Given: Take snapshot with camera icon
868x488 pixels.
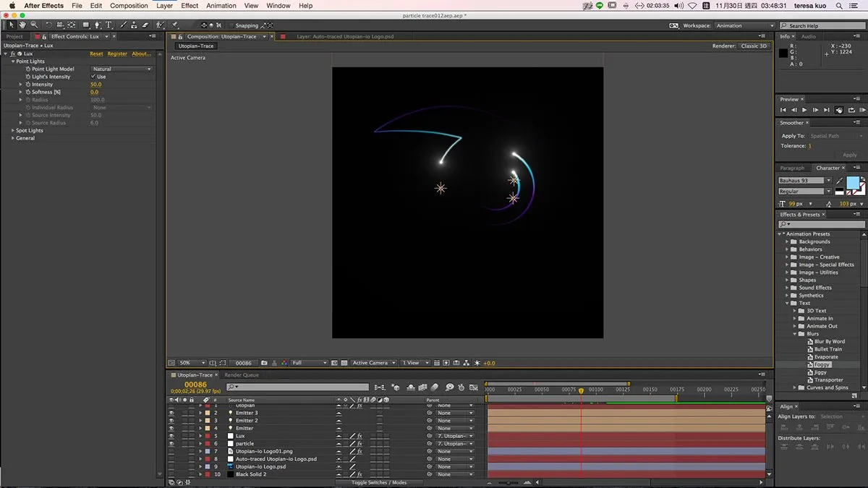Looking at the screenshot, I should 264,363.
